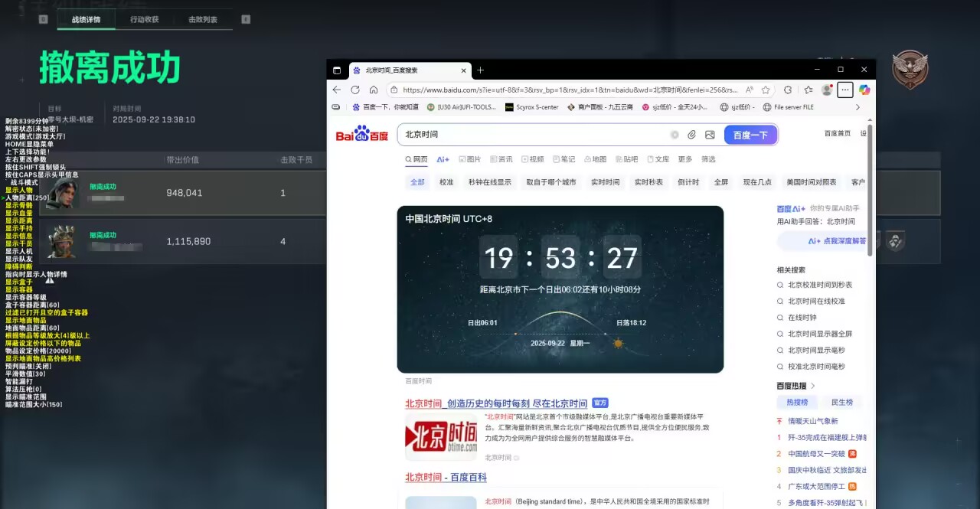Screen dimensions: 980x509
Task: Open the 笔记 notes search icon
Action: (557, 159)
